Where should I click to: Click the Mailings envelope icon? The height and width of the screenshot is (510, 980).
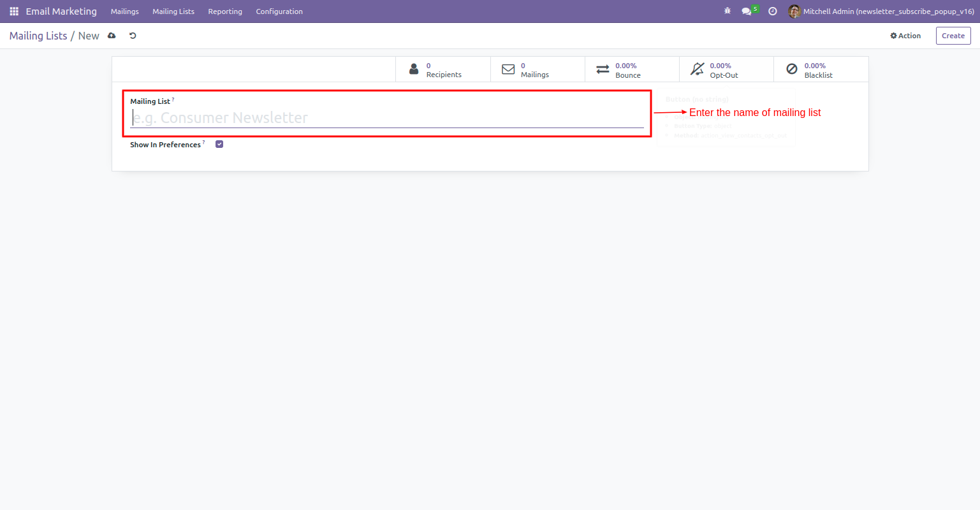coord(508,69)
